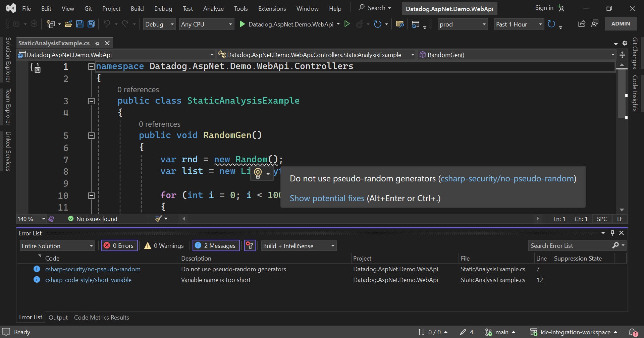
Task: Click the Live Share sharing icon
Action: coord(582,24)
